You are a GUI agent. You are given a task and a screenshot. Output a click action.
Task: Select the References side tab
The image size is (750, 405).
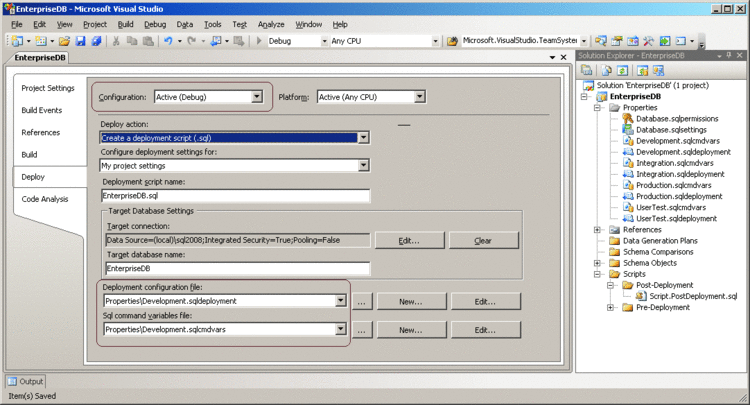tap(41, 132)
